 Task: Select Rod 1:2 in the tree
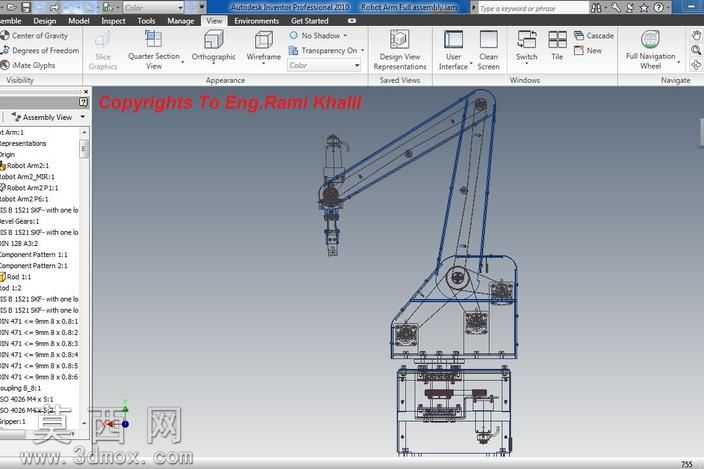coord(11,288)
